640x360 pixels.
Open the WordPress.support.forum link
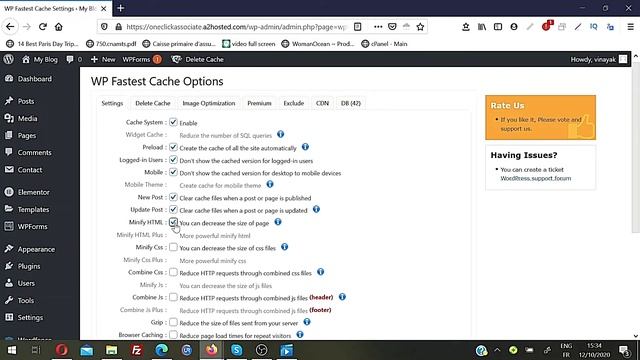pos(536,178)
